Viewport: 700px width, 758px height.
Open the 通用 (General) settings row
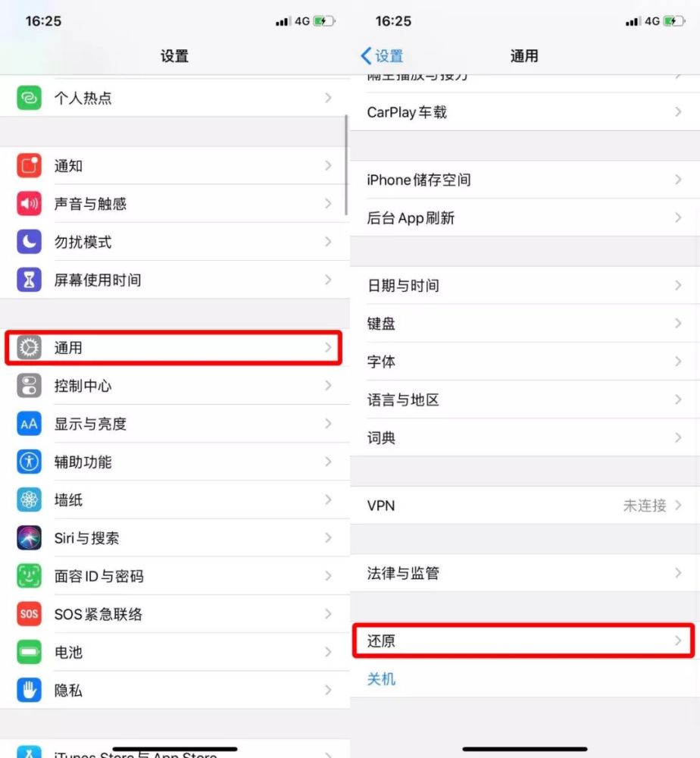click(x=173, y=348)
